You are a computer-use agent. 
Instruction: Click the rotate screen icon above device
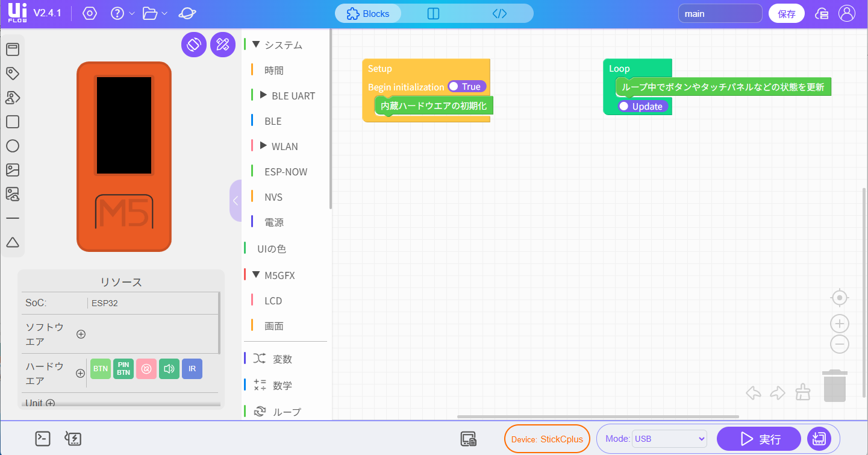[193, 44]
